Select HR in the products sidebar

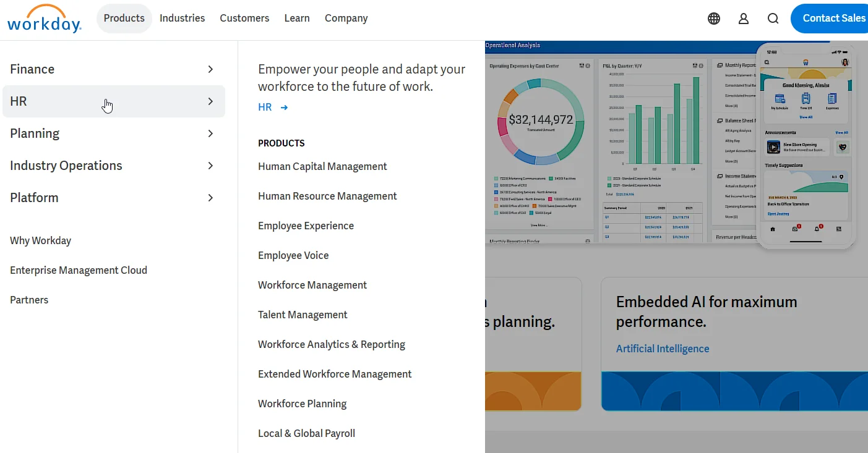click(x=114, y=101)
